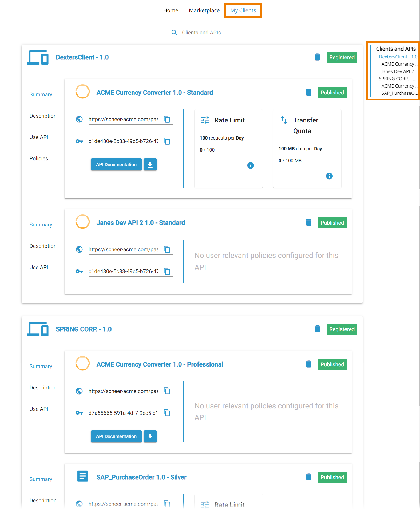Click the key icon in ACME Standard card
Viewport: 420px width, 509px height.
pos(79,141)
